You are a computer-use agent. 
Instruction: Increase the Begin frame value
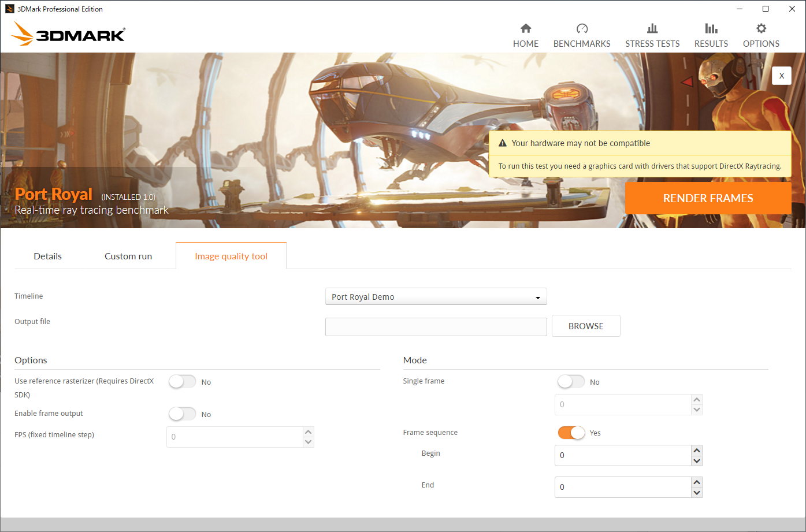pyautogui.click(x=697, y=451)
